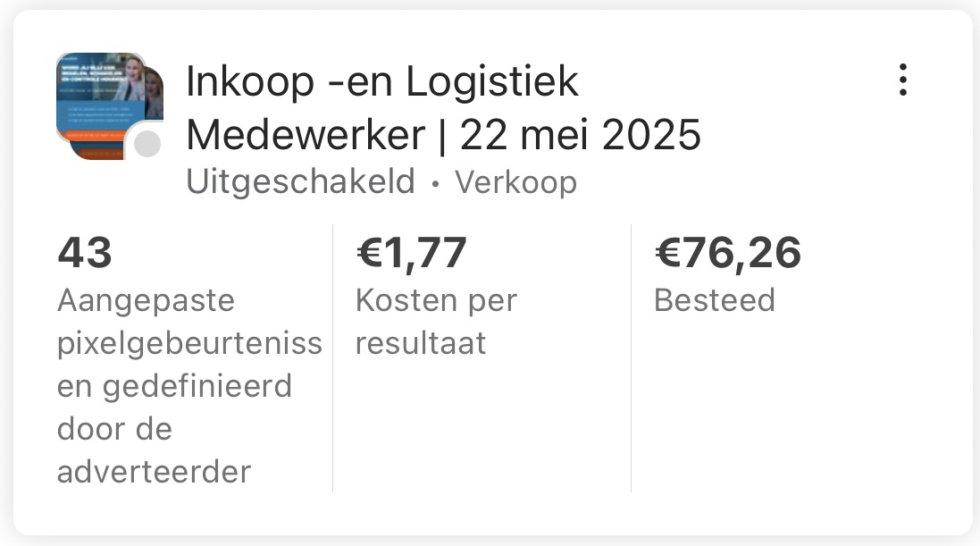Click the "Verkoop" objective label
The width and height of the screenshot is (980, 546).
515,182
